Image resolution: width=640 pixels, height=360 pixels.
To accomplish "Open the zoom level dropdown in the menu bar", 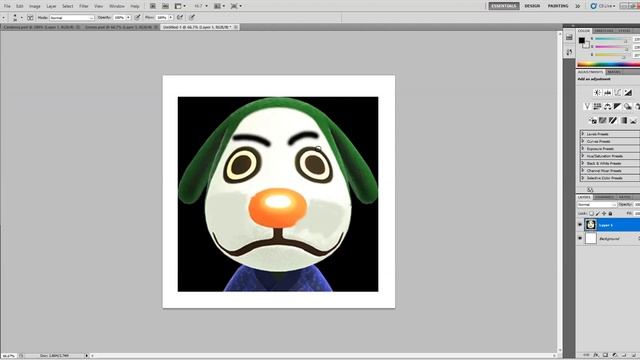I will pos(200,6).
